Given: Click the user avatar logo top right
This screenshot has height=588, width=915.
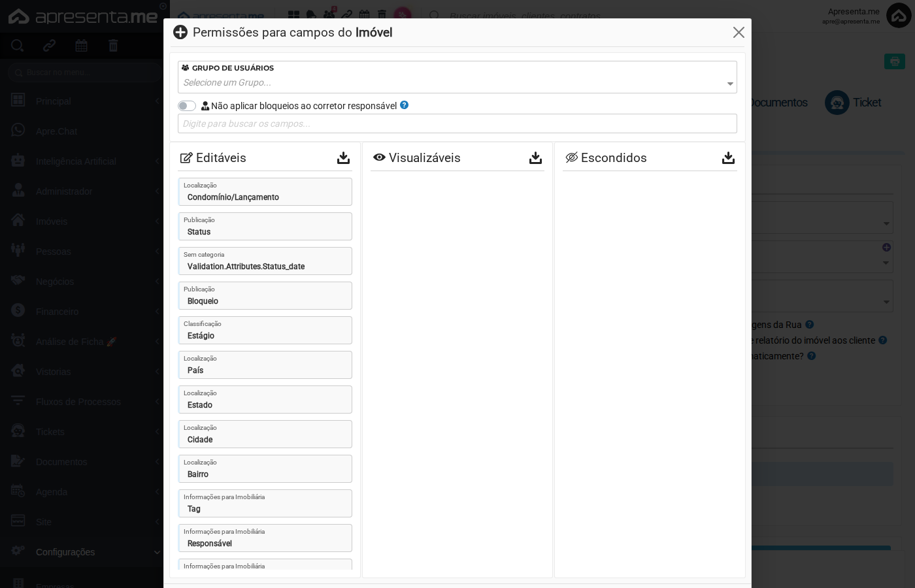Looking at the screenshot, I should click(x=899, y=16).
